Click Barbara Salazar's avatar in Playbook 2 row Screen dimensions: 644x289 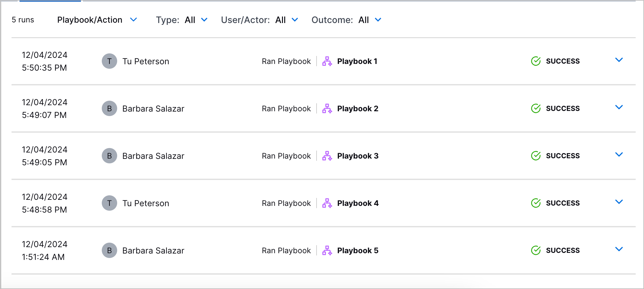coord(109,108)
